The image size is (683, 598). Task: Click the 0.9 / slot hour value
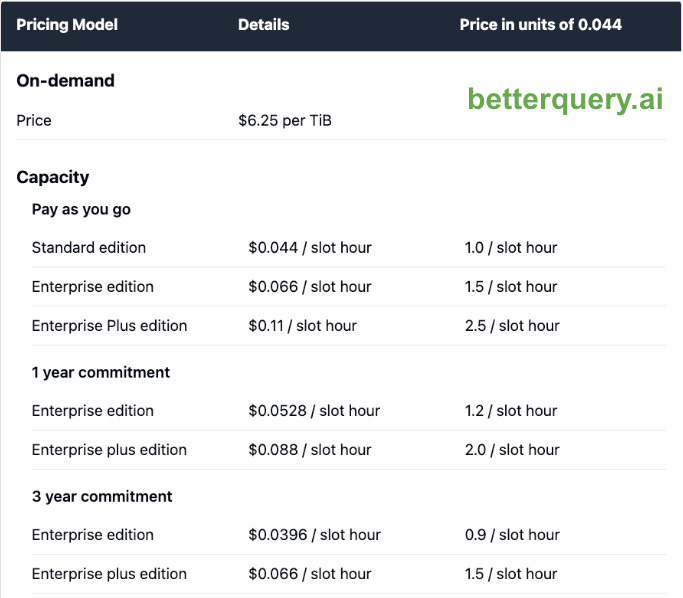[x=512, y=534]
